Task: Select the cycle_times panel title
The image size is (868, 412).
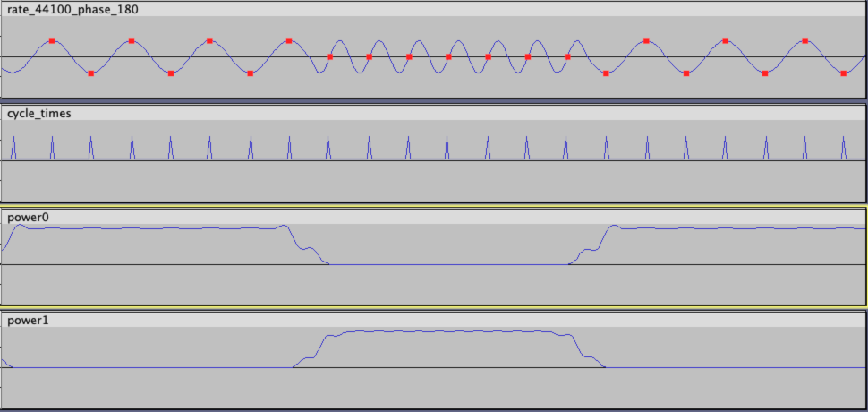Action: (38, 114)
